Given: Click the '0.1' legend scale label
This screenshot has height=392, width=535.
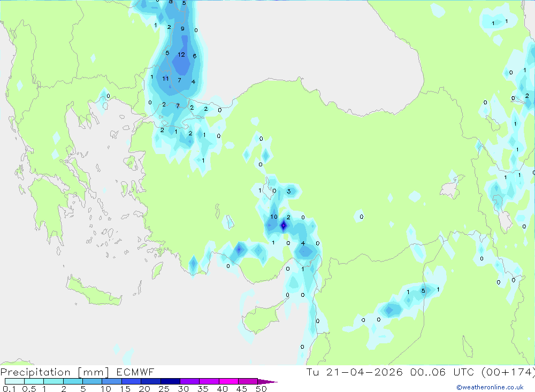Looking at the screenshot, I should tap(9, 389).
